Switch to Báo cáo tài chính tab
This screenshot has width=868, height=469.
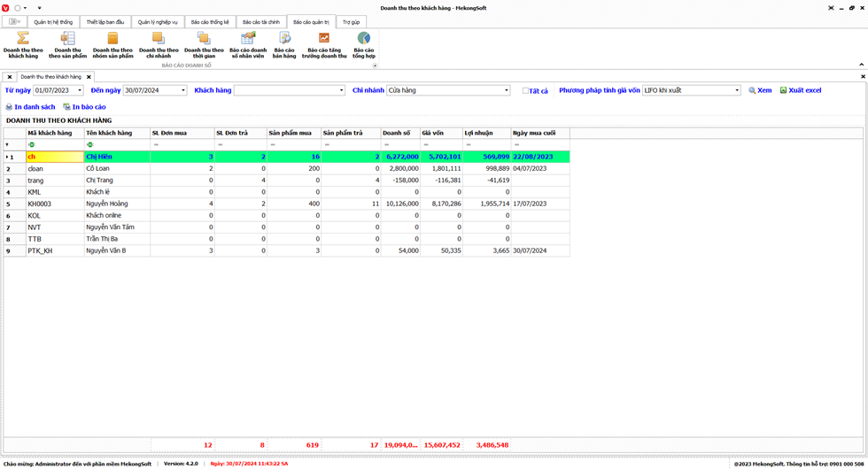pyautogui.click(x=261, y=22)
